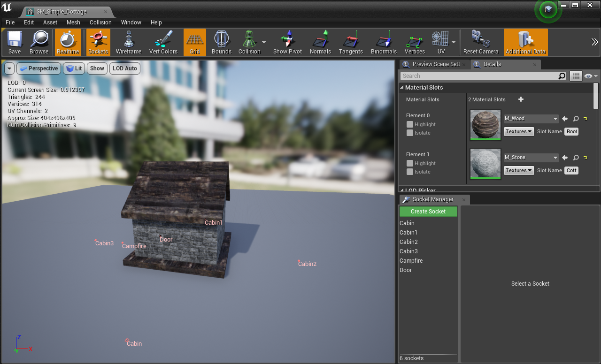Toggle the Sockets display icon
Screen dimensions: 601x364
pyautogui.click(x=98, y=42)
